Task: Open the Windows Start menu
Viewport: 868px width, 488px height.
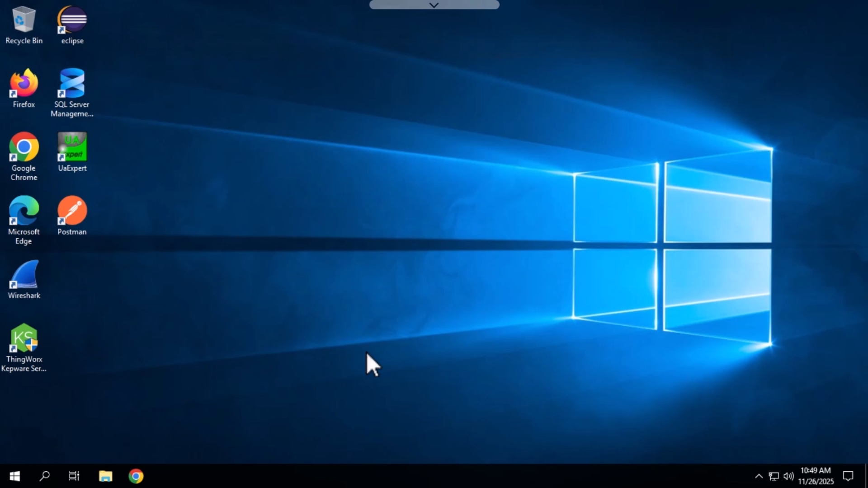Action: [14, 476]
